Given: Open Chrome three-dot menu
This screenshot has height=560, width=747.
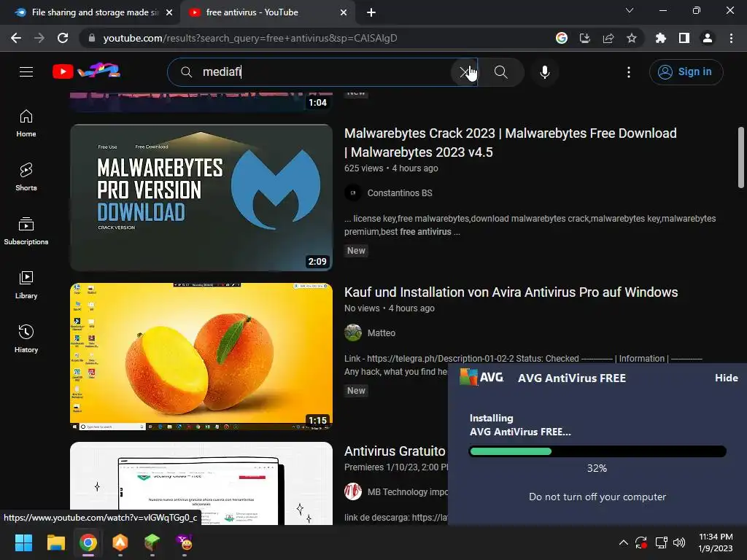Looking at the screenshot, I should (x=731, y=38).
